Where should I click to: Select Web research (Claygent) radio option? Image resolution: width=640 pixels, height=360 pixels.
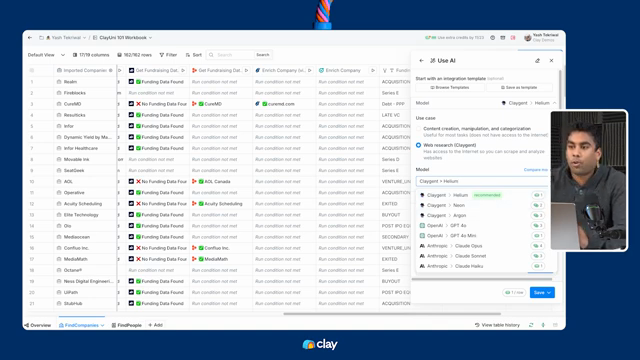(x=418, y=145)
